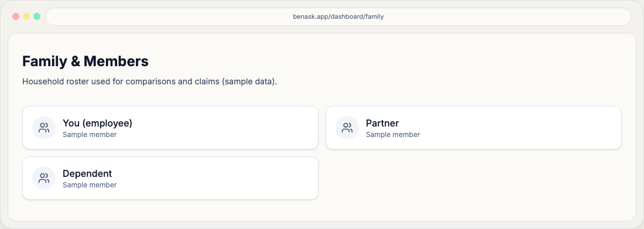Click the people icon beside Partner

[x=347, y=128]
